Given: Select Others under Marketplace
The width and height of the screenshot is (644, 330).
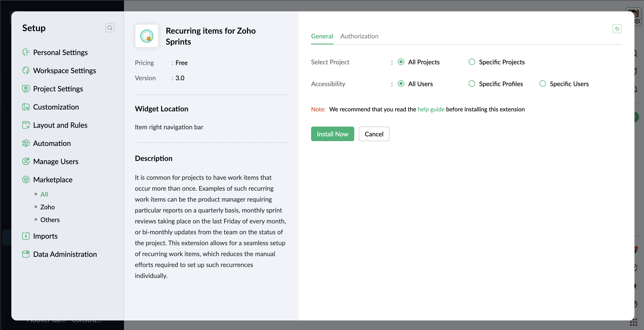Looking at the screenshot, I should 50,220.
